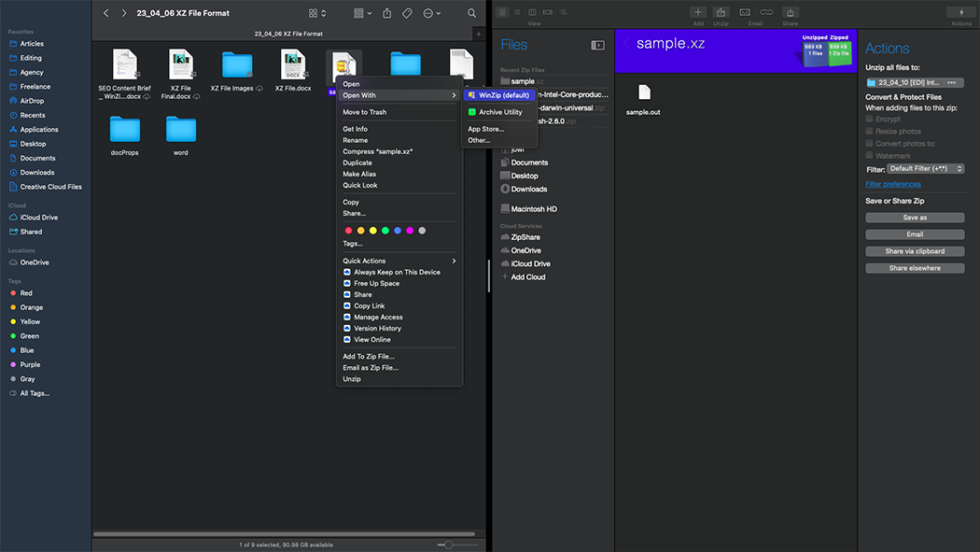Click unzip destination folder ellipsis button

(951, 82)
